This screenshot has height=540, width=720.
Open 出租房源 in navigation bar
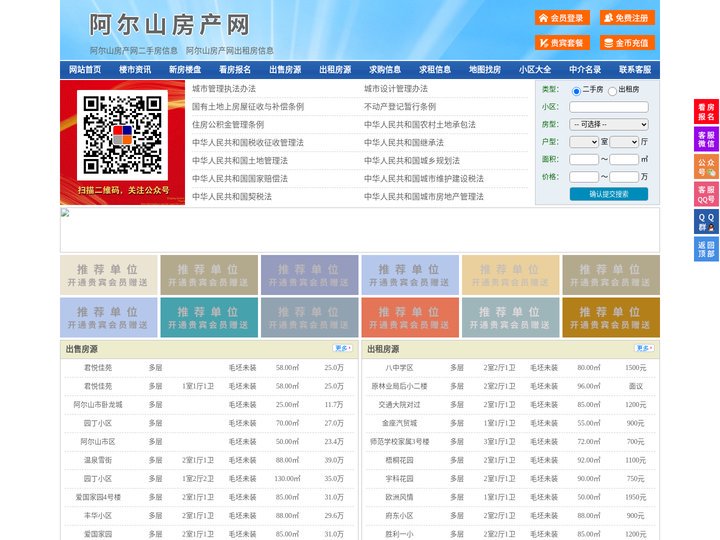(335, 70)
